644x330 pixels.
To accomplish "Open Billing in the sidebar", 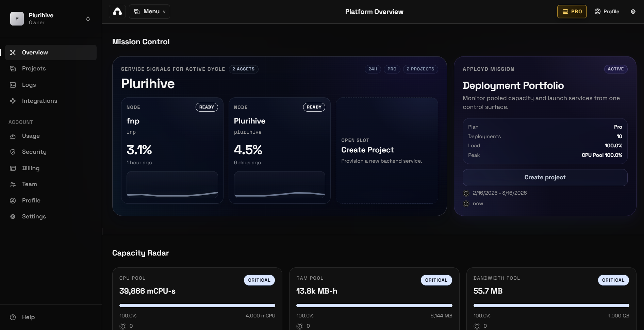I will 51,168.
